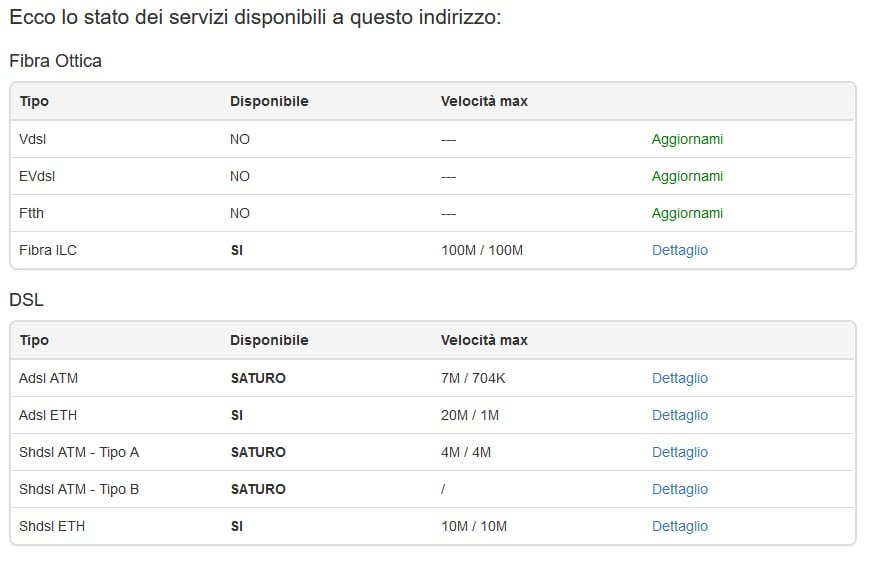Open Dettaglio link for Adsl ATM
The height and width of the screenshot is (565, 878).
[x=679, y=378]
